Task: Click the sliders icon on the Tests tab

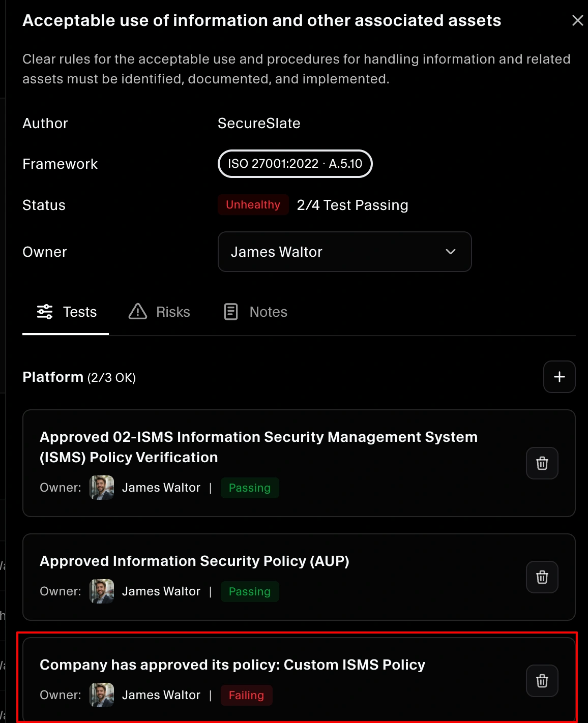Action: (x=45, y=312)
